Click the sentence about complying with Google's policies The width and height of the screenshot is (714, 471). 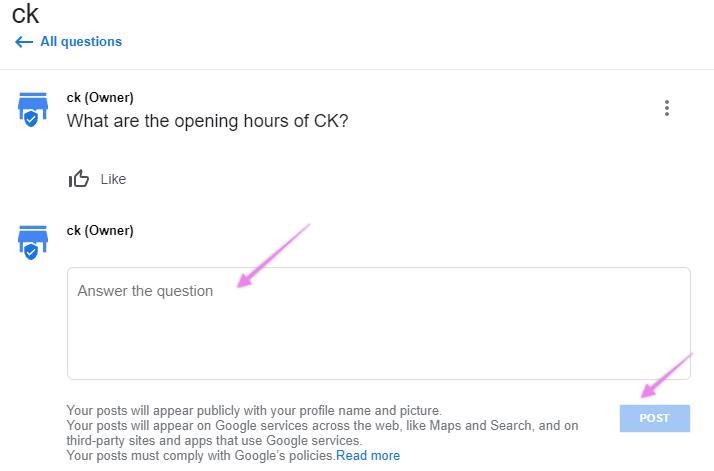200,456
